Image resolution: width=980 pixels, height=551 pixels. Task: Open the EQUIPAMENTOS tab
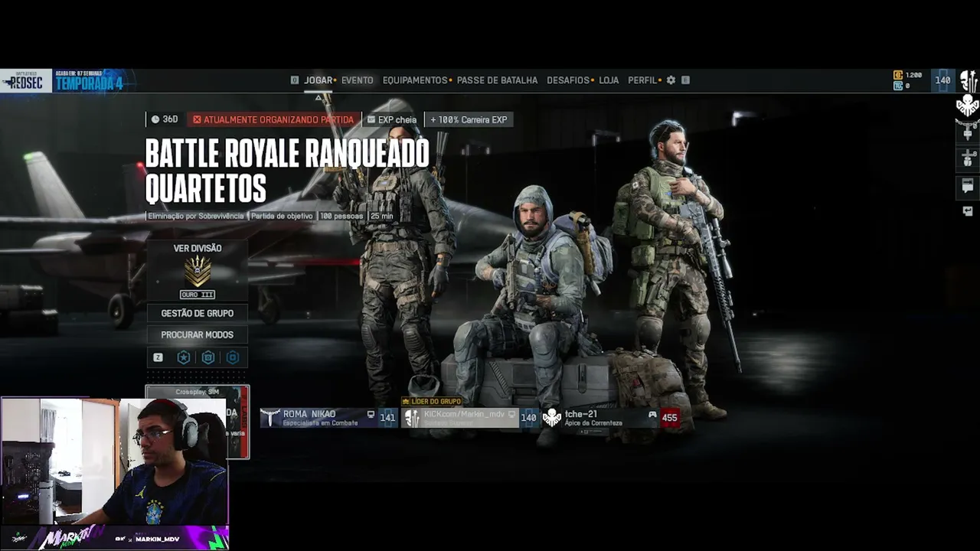click(x=415, y=80)
